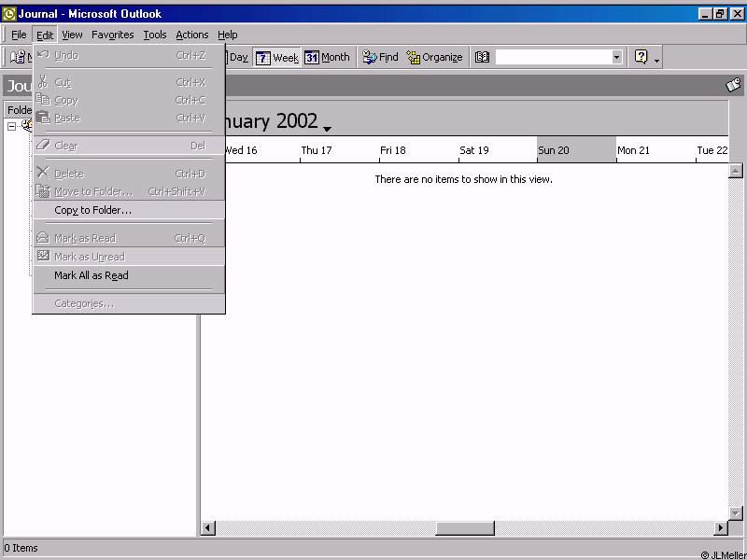
Task: Open the Find a Contact dropdown arrow
Action: point(617,57)
